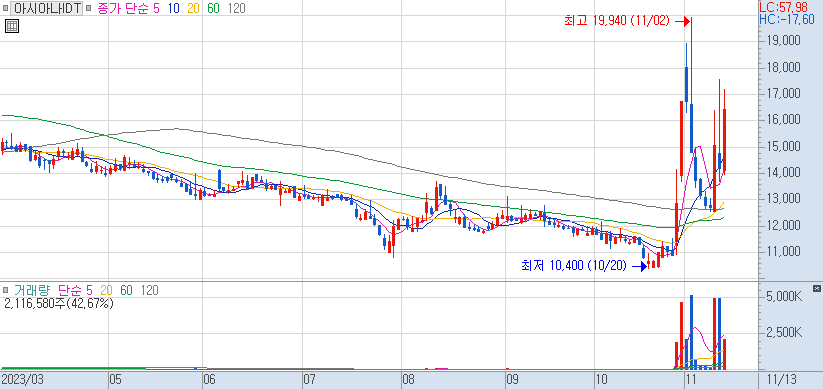
Task: Select the 종가 단순 indicator label
Action: [x=122, y=8]
